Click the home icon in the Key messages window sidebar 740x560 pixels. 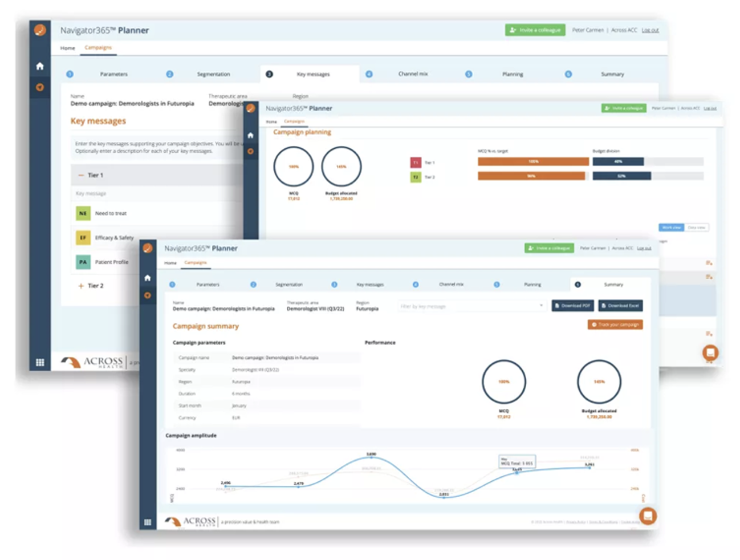click(40, 66)
